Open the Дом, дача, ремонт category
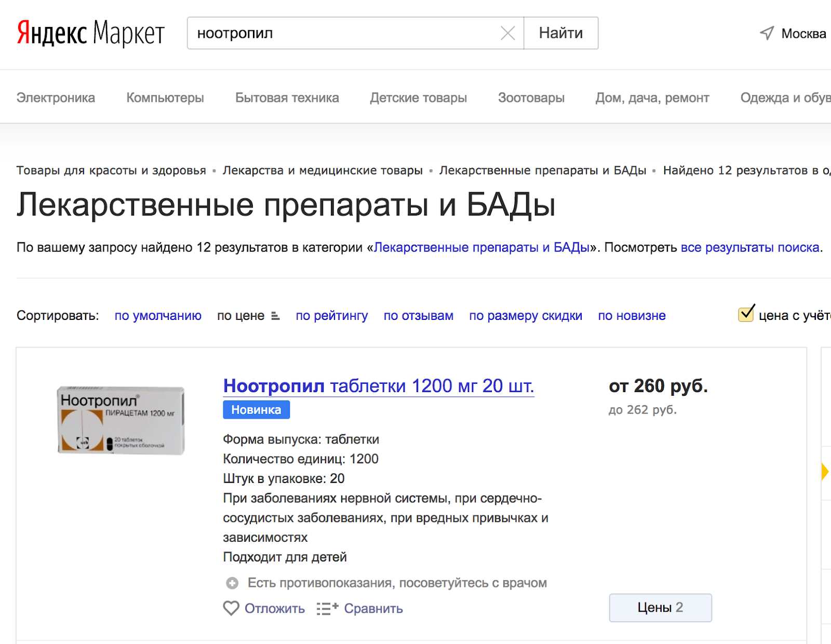 [x=652, y=98]
